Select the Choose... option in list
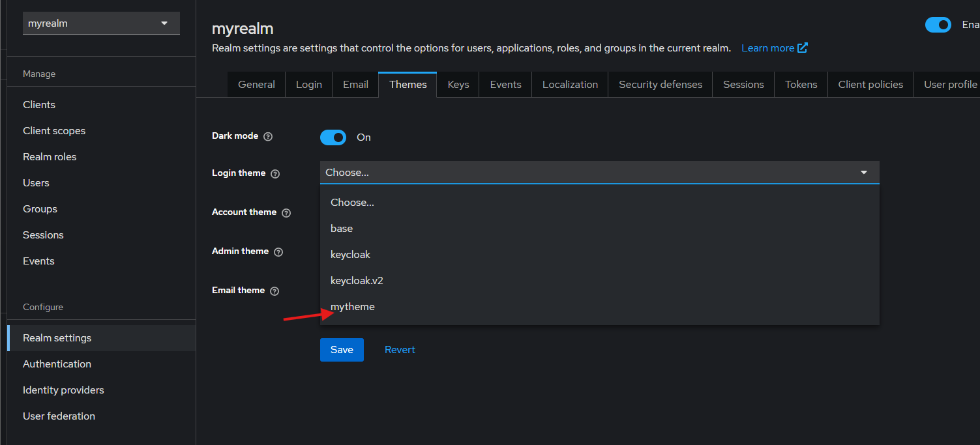980x445 pixels. click(x=599, y=203)
